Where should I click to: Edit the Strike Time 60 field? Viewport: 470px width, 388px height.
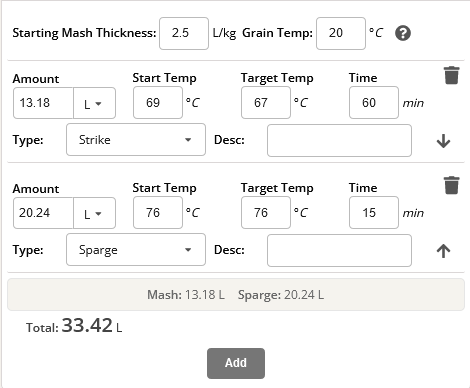click(374, 103)
